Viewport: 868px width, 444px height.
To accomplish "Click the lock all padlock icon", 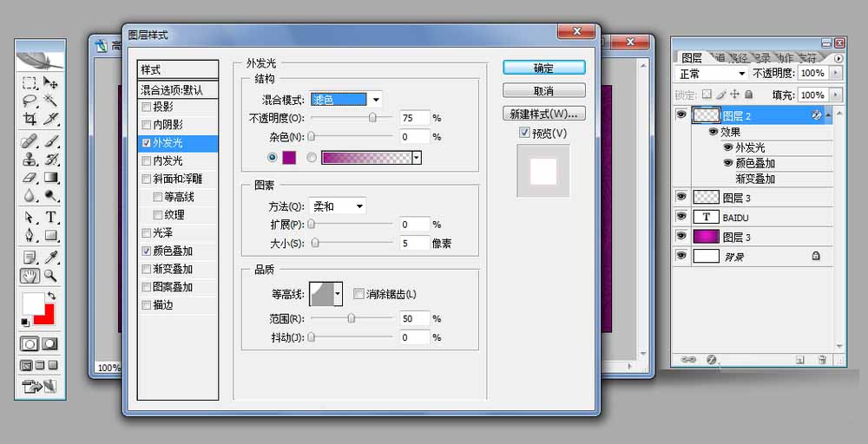I will coord(748,95).
